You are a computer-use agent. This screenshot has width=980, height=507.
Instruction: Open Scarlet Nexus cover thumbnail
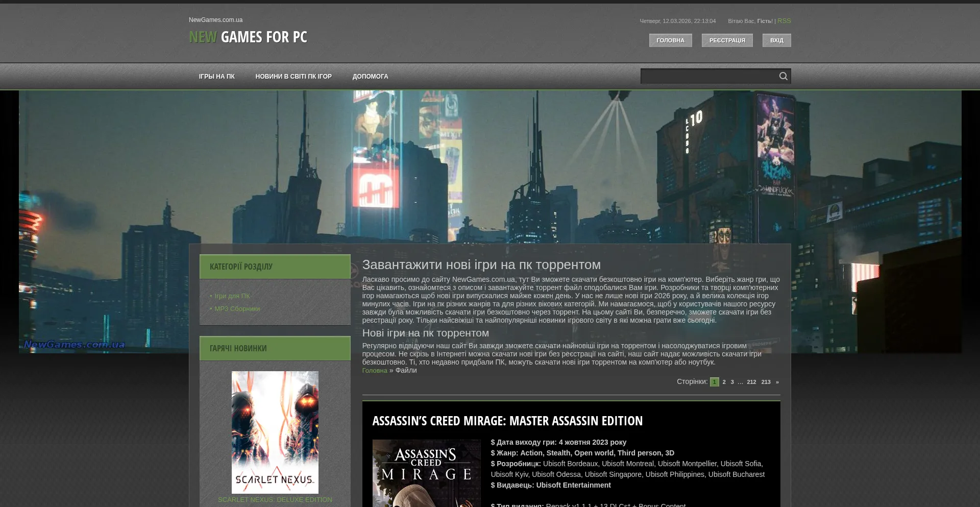click(275, 432)
